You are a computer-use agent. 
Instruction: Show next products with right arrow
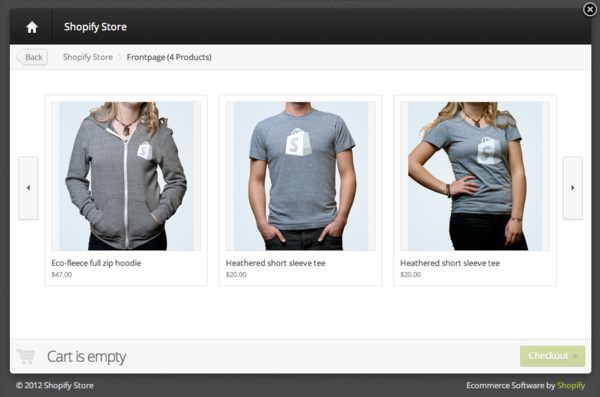point(572,188)
